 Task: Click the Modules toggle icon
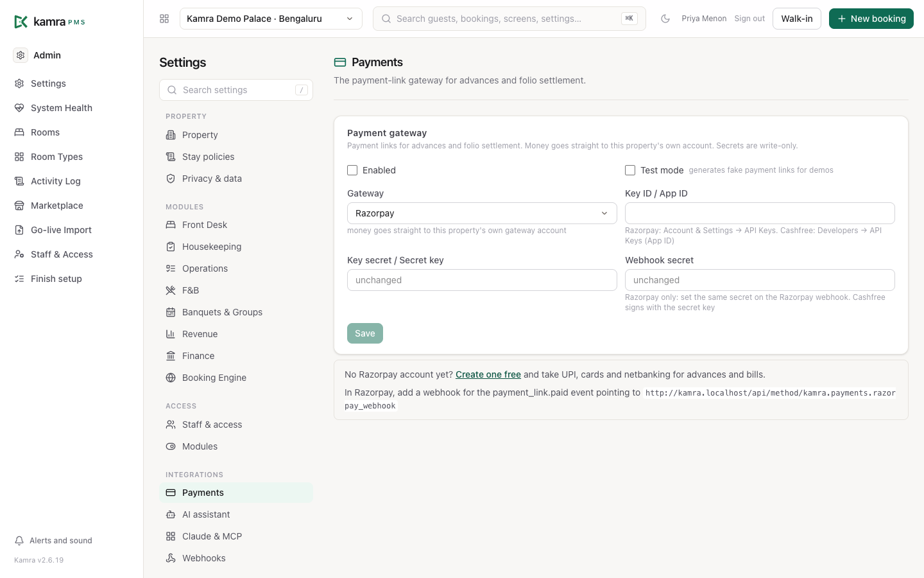point(171,446)
